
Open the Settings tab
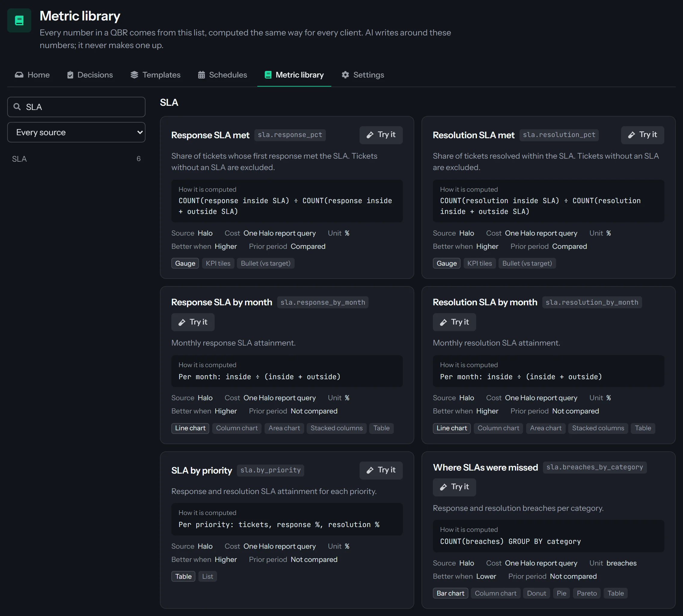363,75
